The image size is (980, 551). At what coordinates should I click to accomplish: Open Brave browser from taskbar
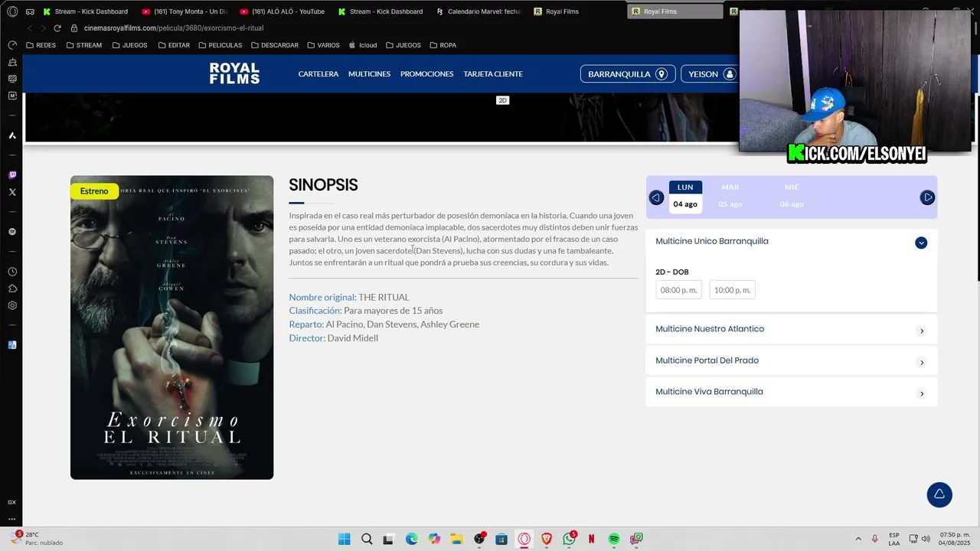pos(547,539)
